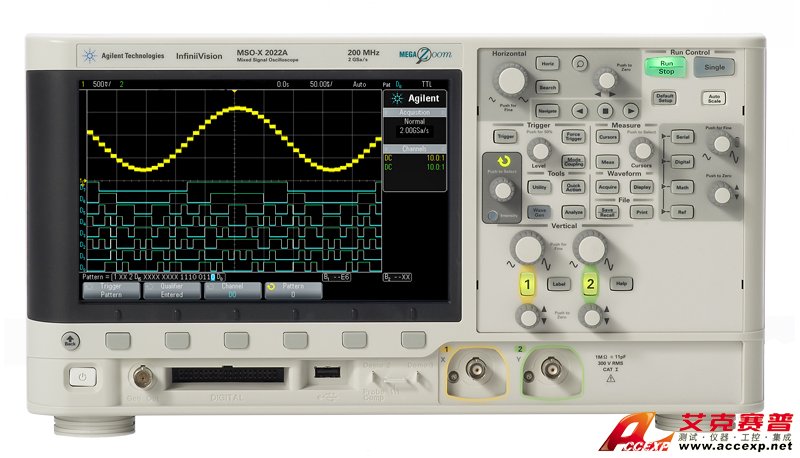Screen dimensions: 800x458
Task: Open the Save/Recall file menu
Action: pos(607,211)
